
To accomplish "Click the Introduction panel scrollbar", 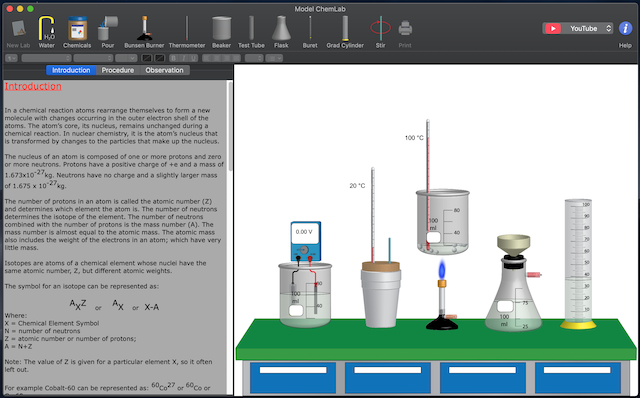I will tap(230, 127).
